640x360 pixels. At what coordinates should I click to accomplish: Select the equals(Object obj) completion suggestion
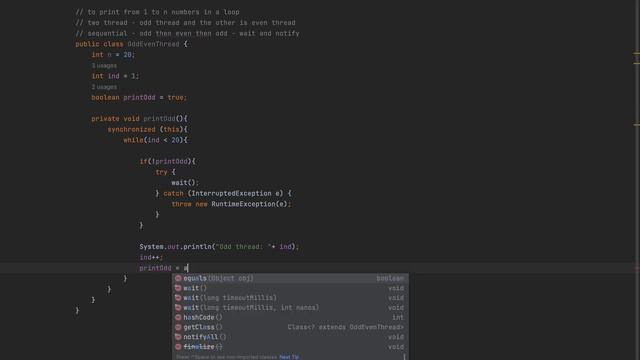(290, 278)
